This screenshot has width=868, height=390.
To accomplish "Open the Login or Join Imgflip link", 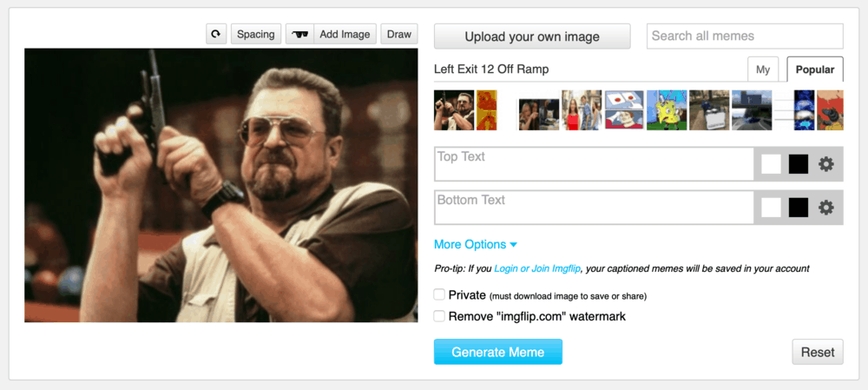I will (x=537, y=269).
